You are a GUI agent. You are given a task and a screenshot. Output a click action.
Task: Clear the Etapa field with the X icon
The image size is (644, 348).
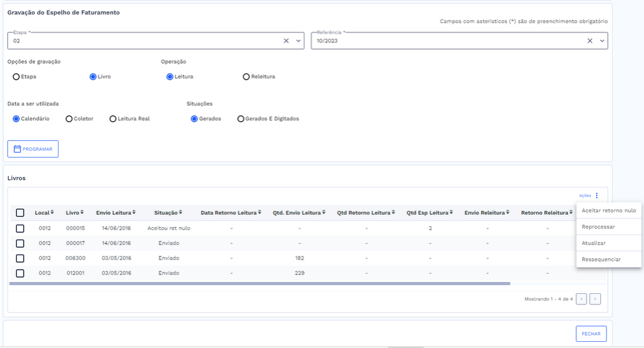point(286,40)
